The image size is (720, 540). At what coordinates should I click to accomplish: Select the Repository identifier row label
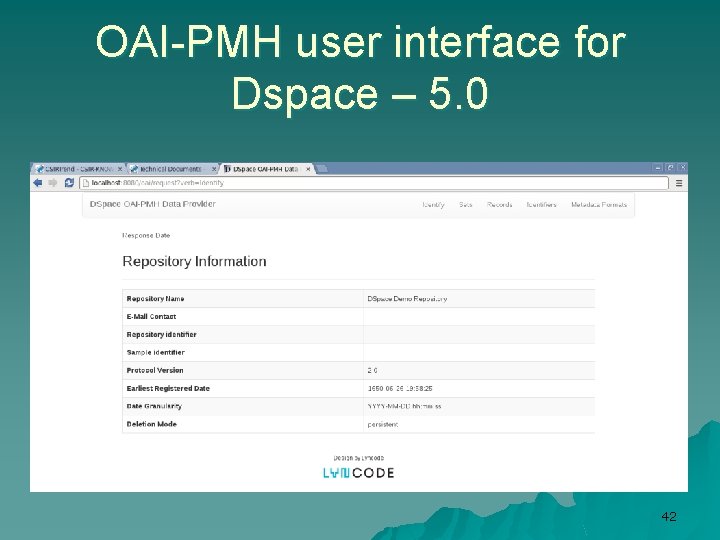pos(161,335)
